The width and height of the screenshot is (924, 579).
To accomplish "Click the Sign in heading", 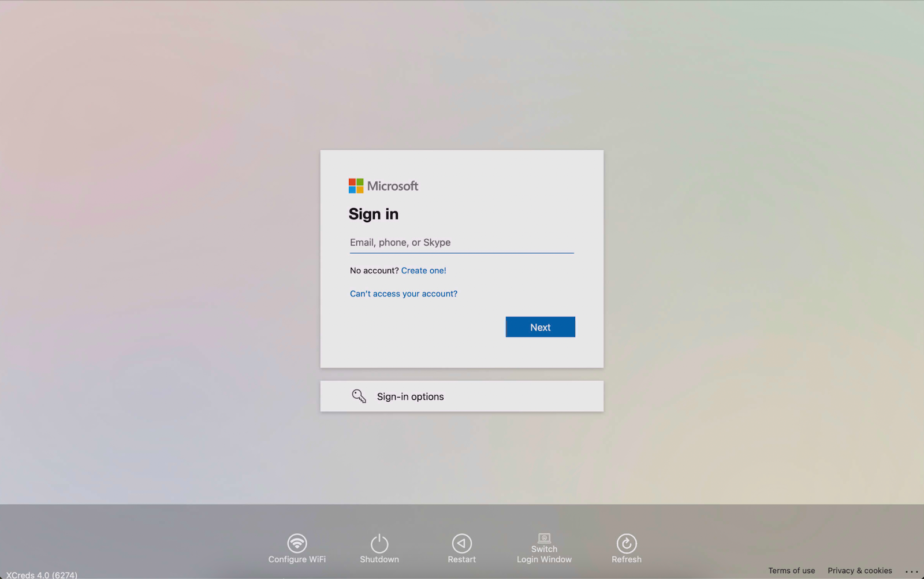I will pyautogui.click(x=374, y=214).
